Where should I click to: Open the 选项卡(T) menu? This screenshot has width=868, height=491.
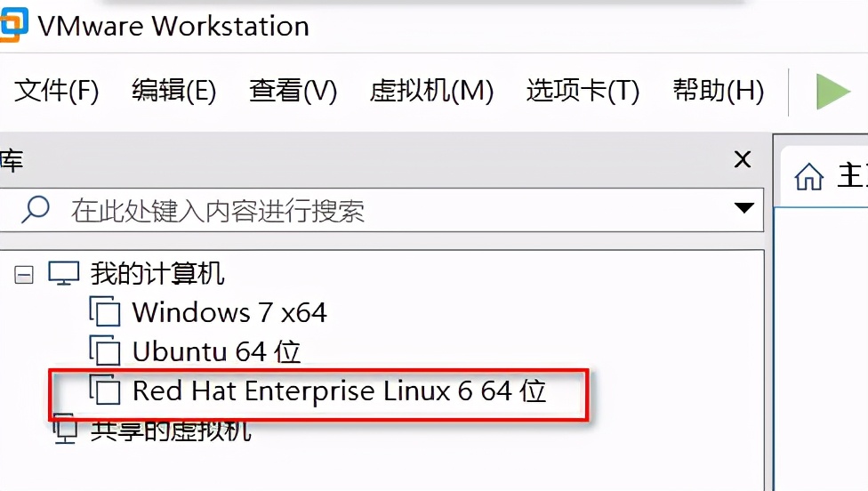(x=583, y=91)
